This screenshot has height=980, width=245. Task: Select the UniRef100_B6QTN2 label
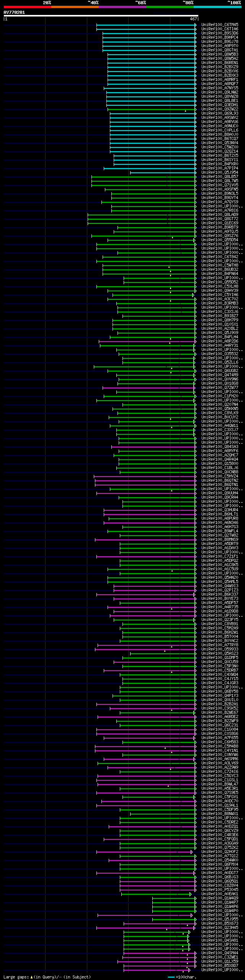click(x=220, y=481)
